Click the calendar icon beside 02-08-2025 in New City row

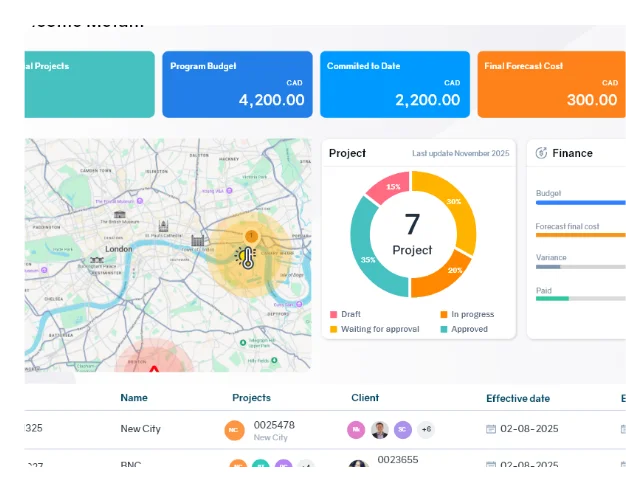pyautogui.click(x=490, y=429)
